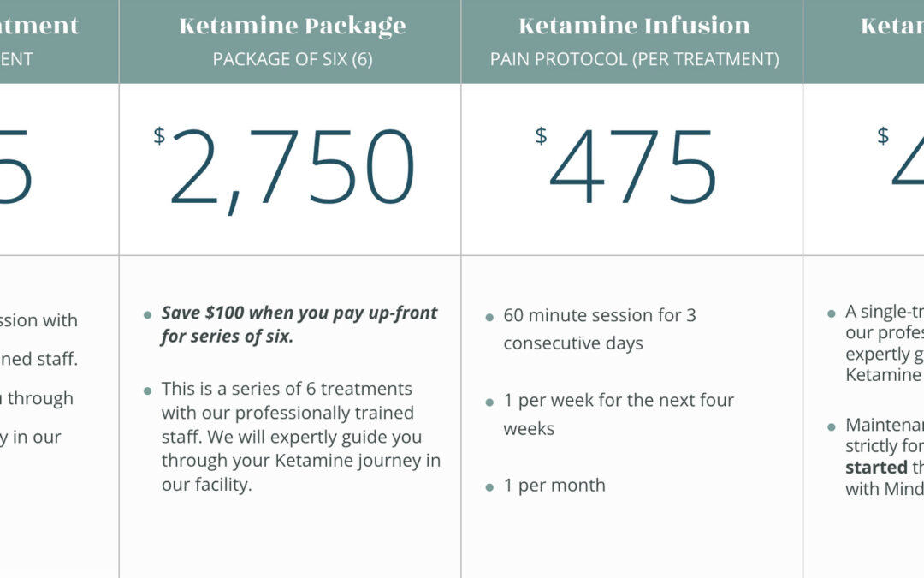Click the '1 per month' list item
924x578 pixels.
click(x=554, y=485)
